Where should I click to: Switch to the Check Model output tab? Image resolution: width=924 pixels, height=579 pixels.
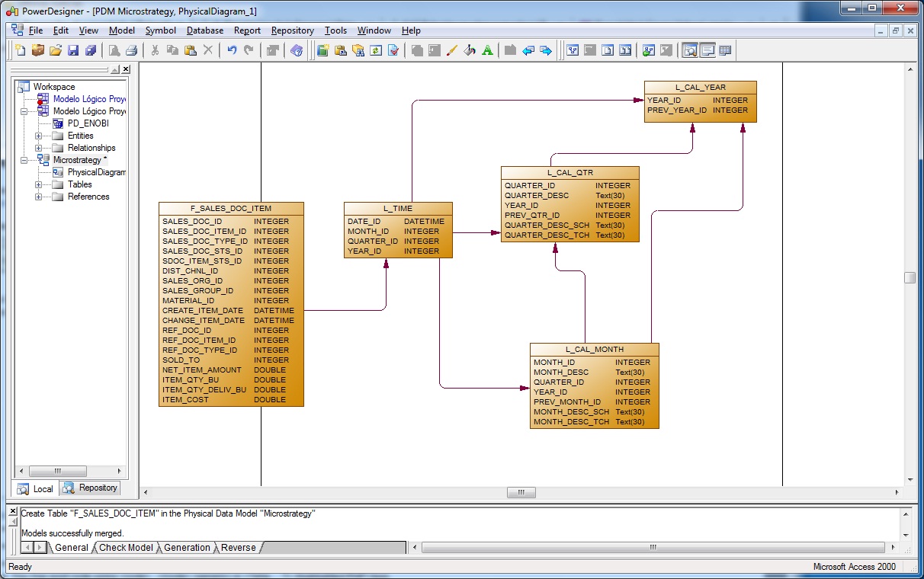[126, 547]
